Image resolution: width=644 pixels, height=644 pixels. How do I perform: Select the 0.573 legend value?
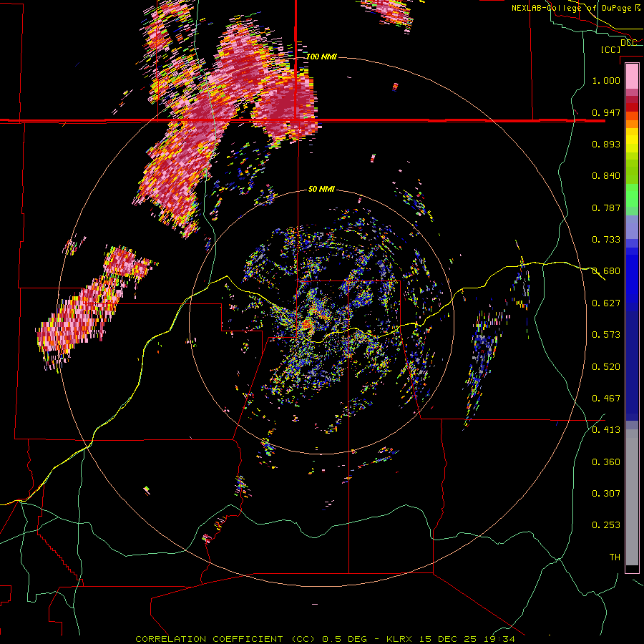coord(606,335)
